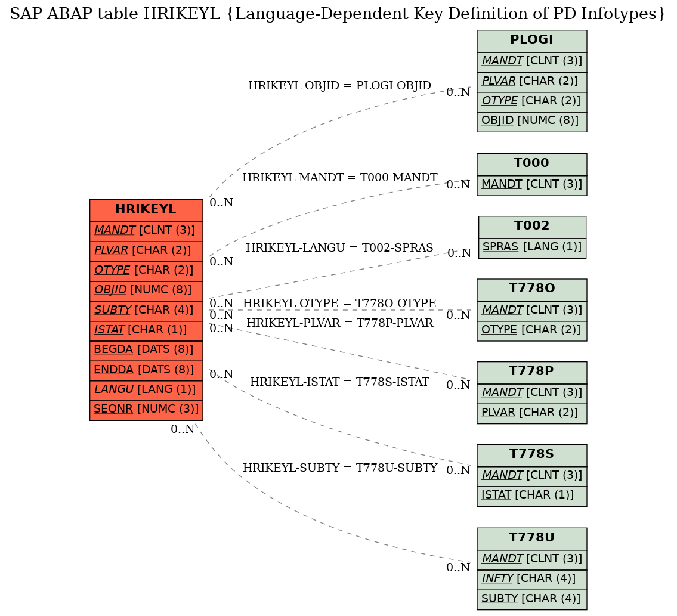Click relation label HRIKEYL-OTYPE = T778O-OTYPE

point(339,303)
